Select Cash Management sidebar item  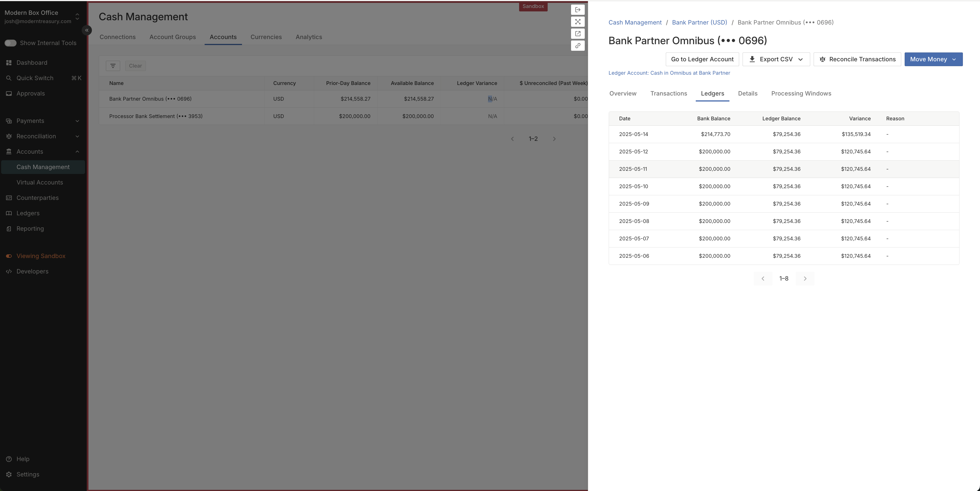[x=43, y=167]
